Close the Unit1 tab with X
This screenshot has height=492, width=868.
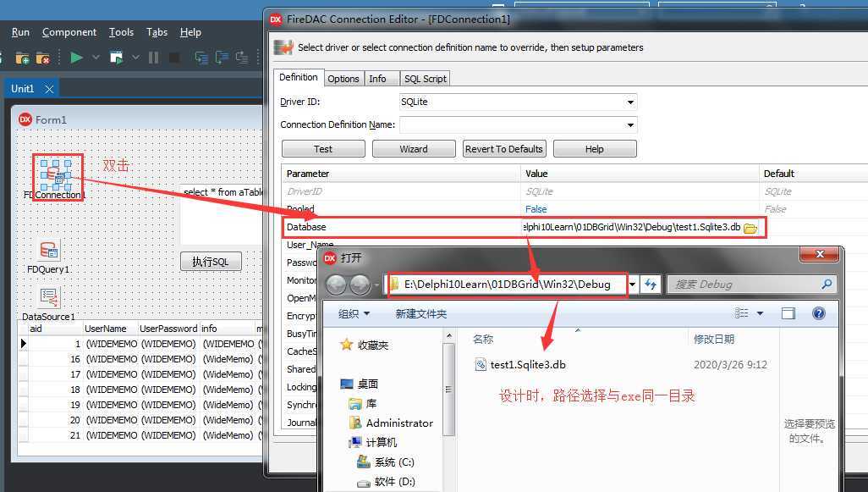(x=49, y=89)
